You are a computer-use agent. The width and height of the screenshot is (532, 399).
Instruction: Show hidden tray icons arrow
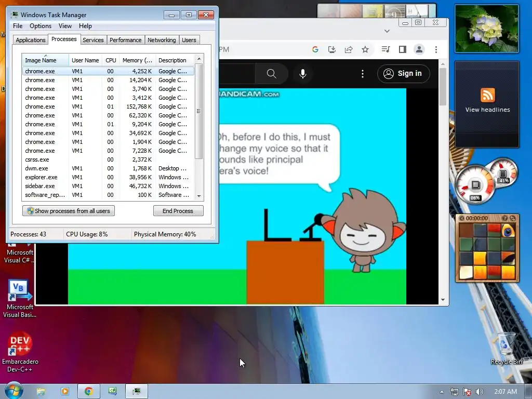pyautogui.click(x=442, y=392)
